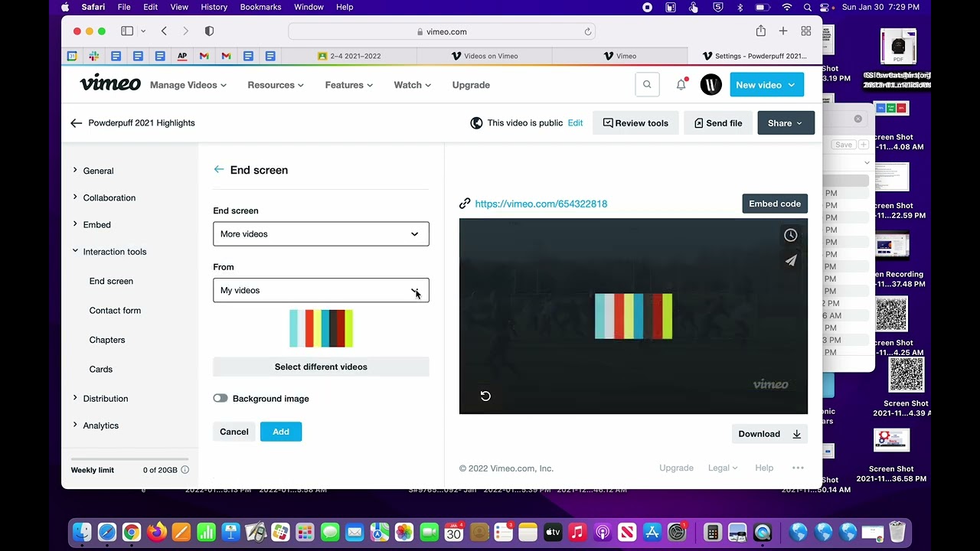
Task: Open a new Safari tab with plus
Action: tap(783, 31)
